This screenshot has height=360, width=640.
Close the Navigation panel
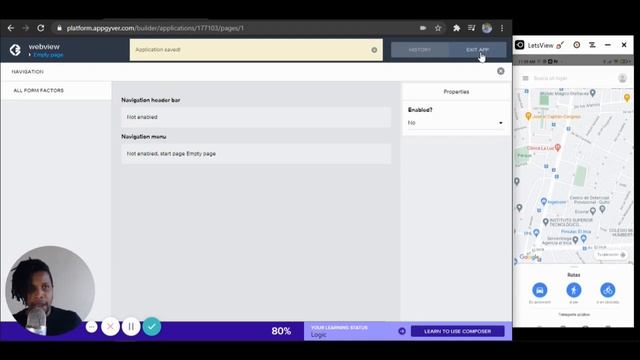pos(501,71)
